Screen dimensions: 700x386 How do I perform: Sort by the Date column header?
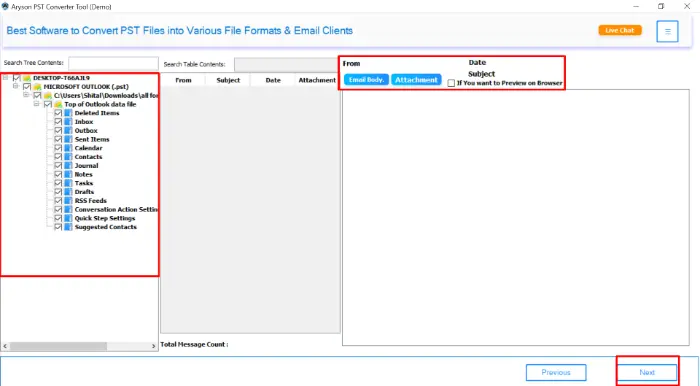coord(273,80)
